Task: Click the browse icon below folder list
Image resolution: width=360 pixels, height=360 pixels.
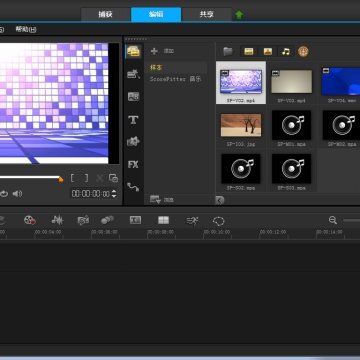Action: pos(155,200)
